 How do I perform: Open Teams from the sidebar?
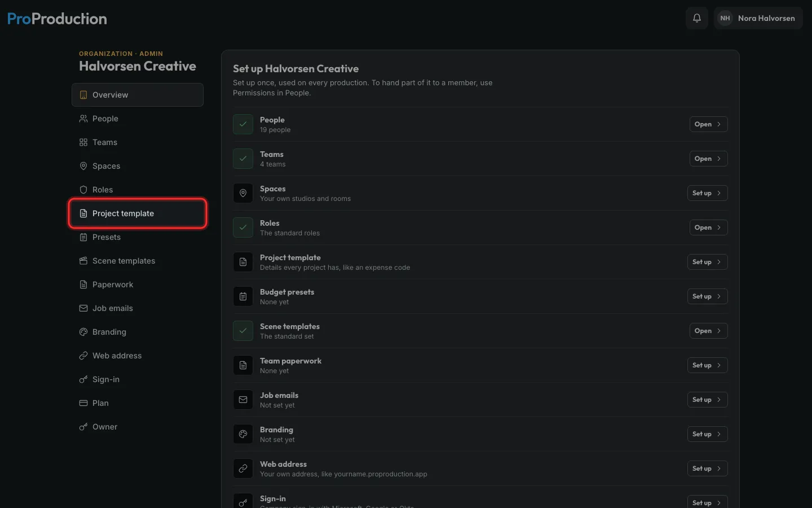click(x=138, y=142)
